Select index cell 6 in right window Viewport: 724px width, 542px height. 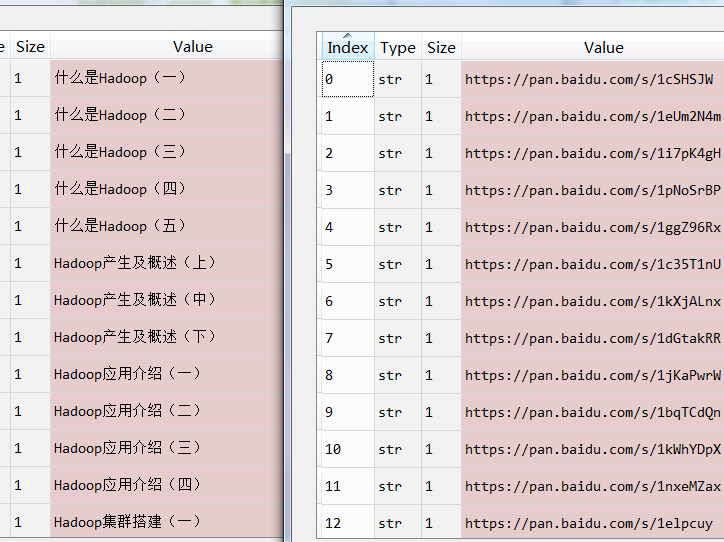(348, 301)
